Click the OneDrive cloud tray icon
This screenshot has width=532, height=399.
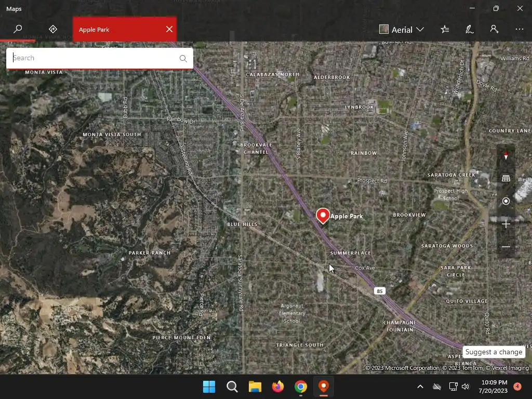click(437, 387)
